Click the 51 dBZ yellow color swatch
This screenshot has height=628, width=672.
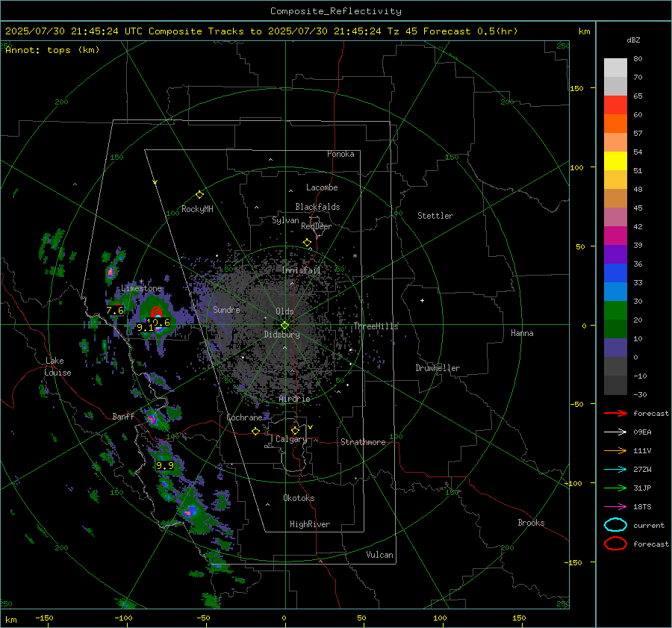click(615, 161)
